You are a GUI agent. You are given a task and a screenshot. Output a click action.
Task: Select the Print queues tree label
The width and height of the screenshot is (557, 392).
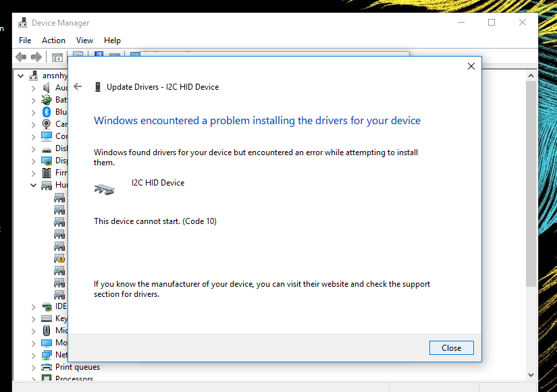78,367
